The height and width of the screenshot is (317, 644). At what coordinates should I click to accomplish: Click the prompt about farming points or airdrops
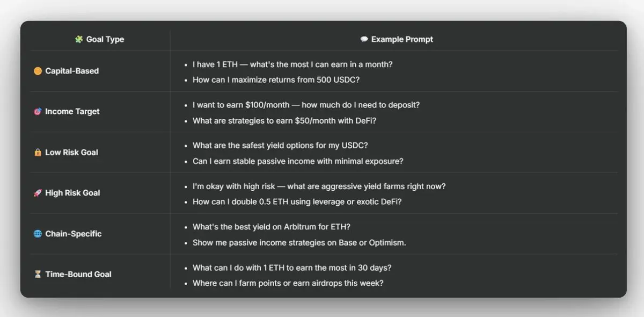[288, 283]
